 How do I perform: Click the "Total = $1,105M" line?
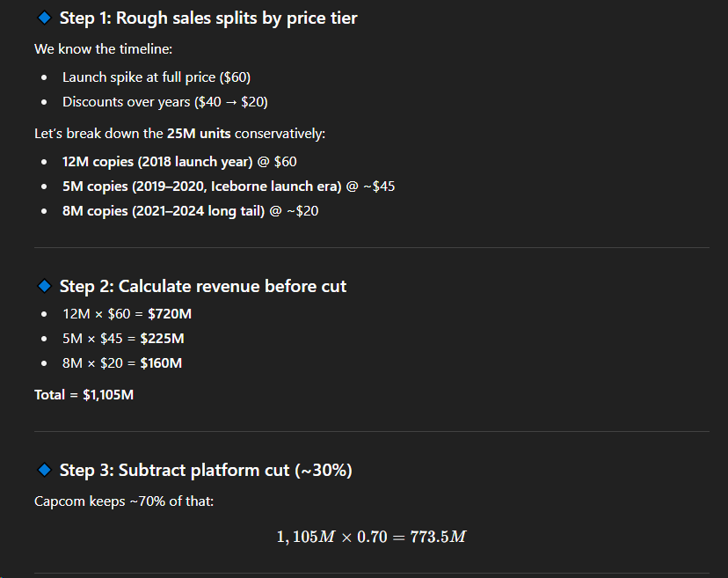coord(84,395)
